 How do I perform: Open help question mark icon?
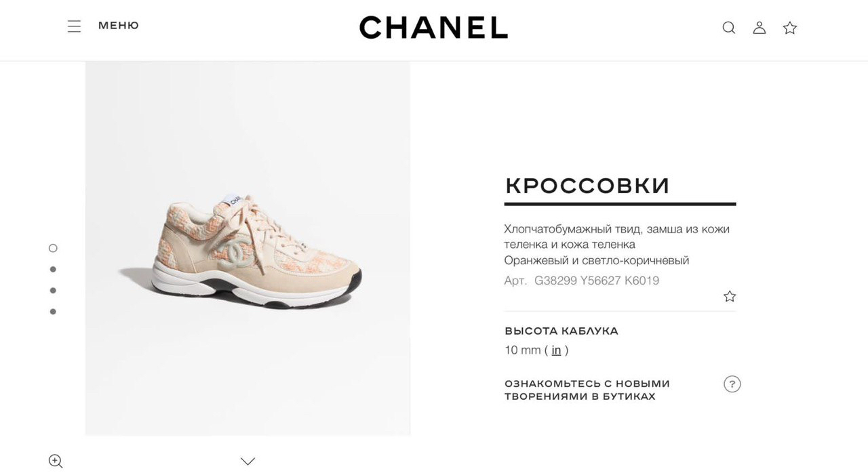point(732,384)
